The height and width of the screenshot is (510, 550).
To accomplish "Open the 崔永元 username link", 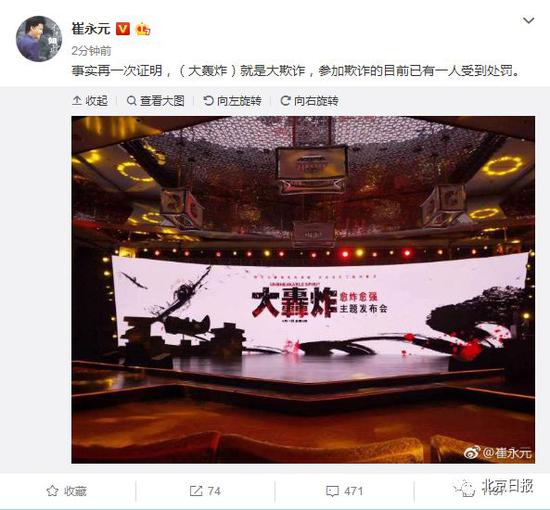I will (91, 28).
